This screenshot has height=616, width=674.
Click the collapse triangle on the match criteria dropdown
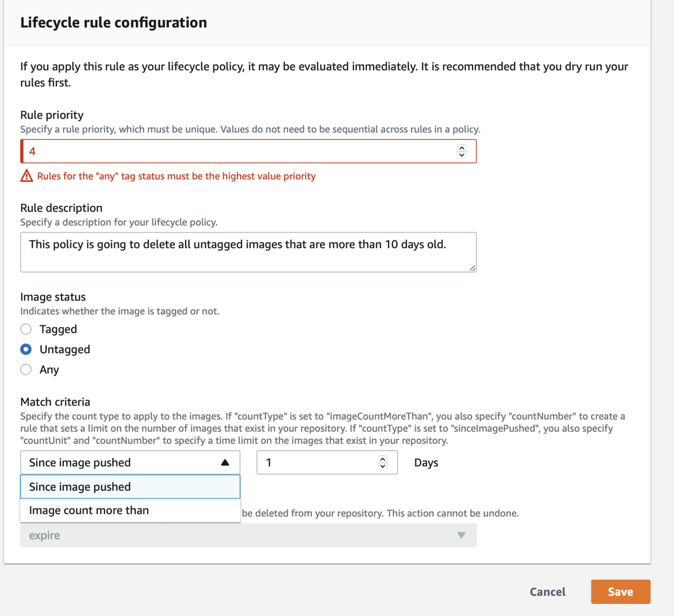(225, 462)
